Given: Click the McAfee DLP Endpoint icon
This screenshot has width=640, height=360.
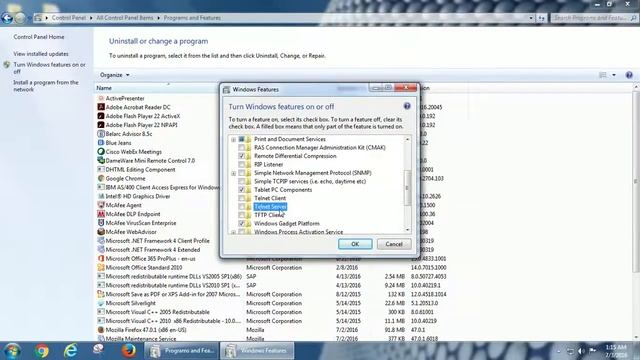Looking at the screenshot, I should coord(101,214).
